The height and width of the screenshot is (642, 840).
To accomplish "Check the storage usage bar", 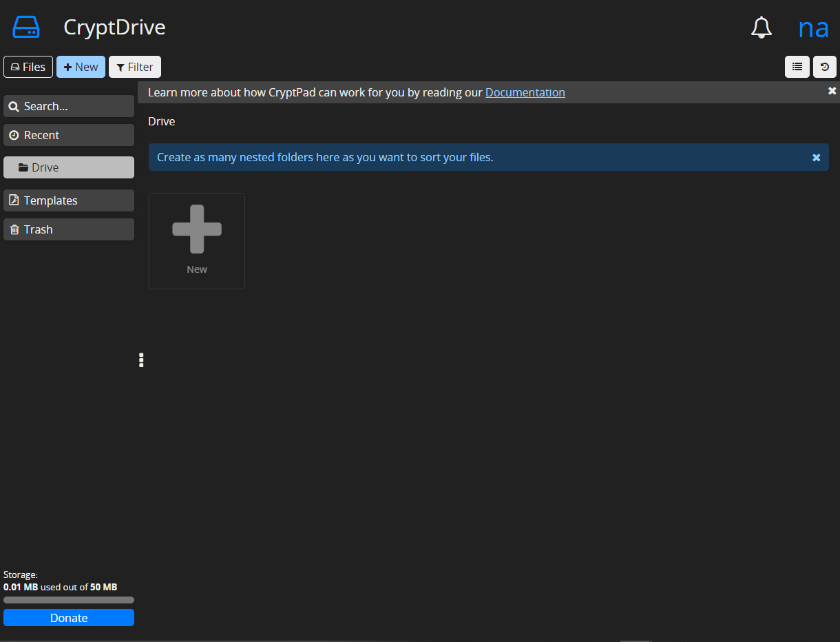I will point(69,600).
